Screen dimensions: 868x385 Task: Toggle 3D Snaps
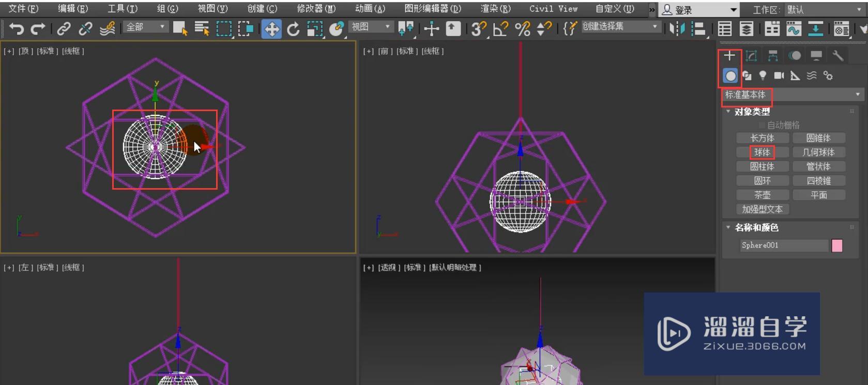[x=479, y=28]
